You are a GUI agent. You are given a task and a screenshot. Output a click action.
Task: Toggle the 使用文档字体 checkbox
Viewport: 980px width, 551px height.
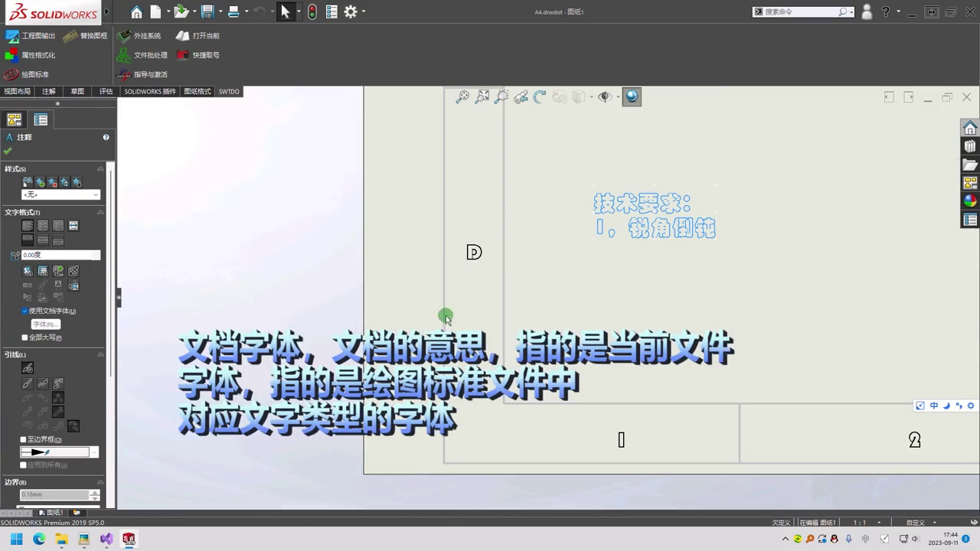[24, 311]
